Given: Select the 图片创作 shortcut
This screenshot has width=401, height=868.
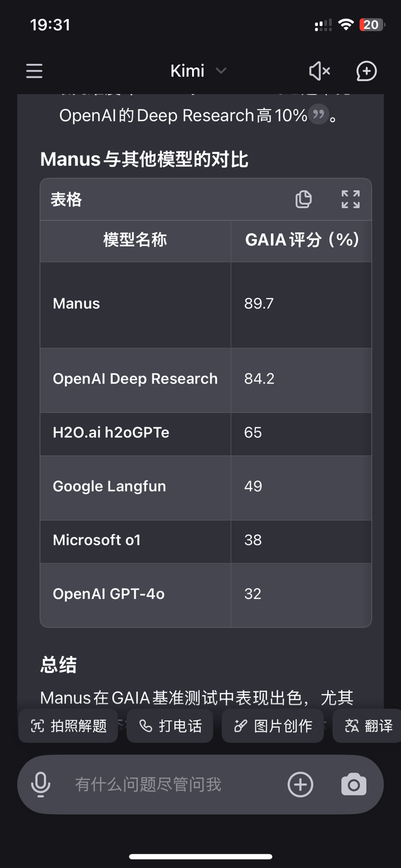Looking at the screenshot, I should coord(273,726).
